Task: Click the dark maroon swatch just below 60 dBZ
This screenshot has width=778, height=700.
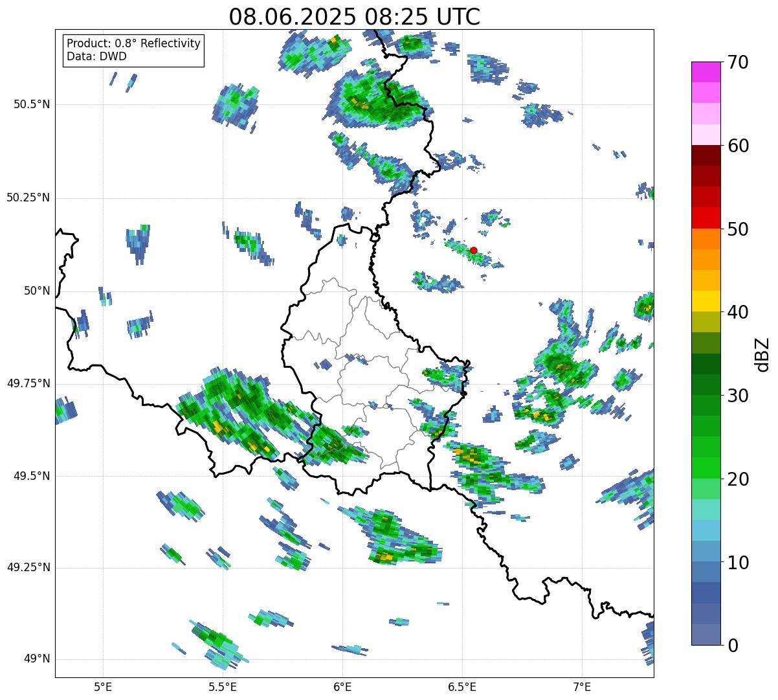Action: click(x=706, y=155)
